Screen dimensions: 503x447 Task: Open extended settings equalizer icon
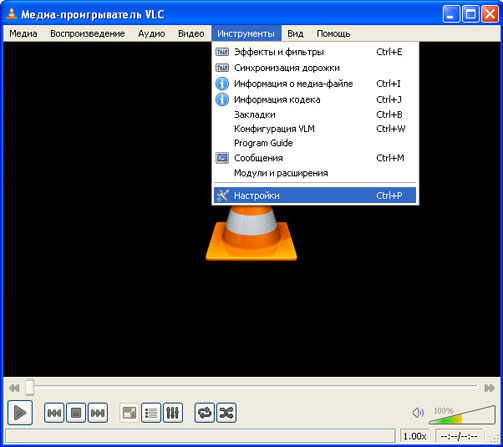(x=173, y=413)
